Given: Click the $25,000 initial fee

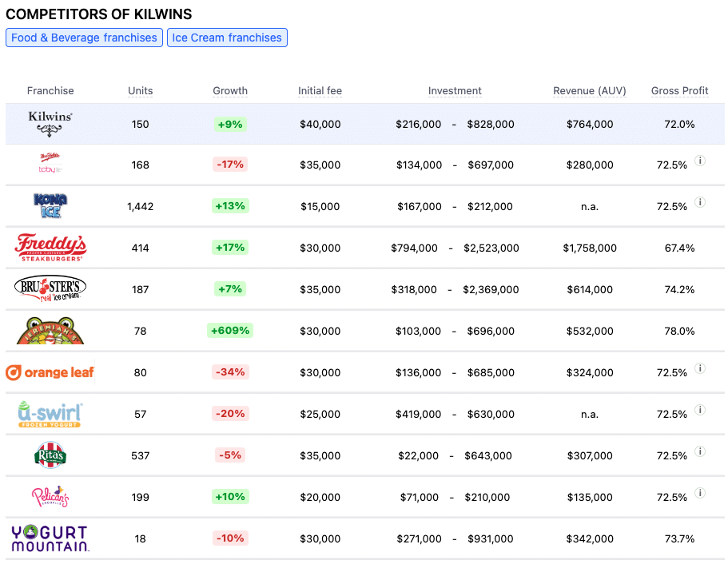Looking at the screenshot, I should [x=320, y=414].
